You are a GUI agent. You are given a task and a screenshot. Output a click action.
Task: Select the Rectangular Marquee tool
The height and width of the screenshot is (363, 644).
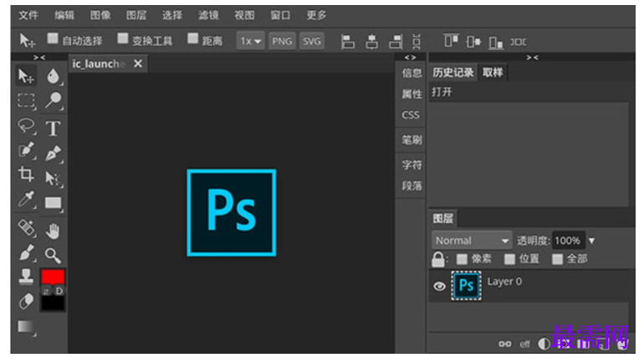(26, 100)
